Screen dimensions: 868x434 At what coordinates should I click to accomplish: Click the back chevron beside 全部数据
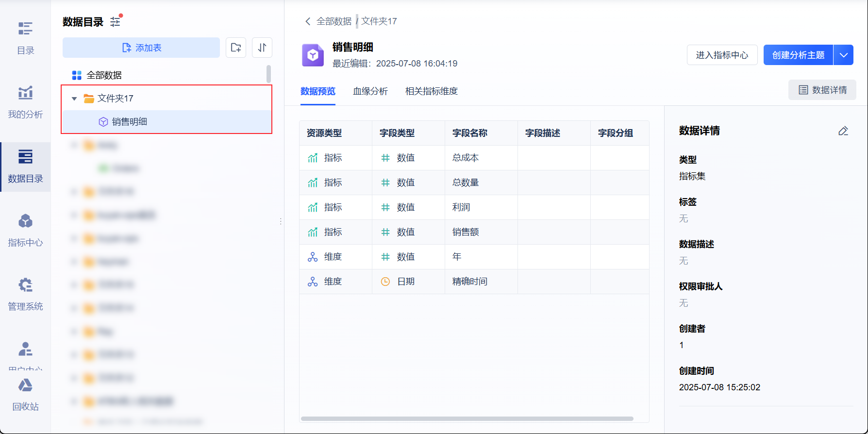coord(307,21)
